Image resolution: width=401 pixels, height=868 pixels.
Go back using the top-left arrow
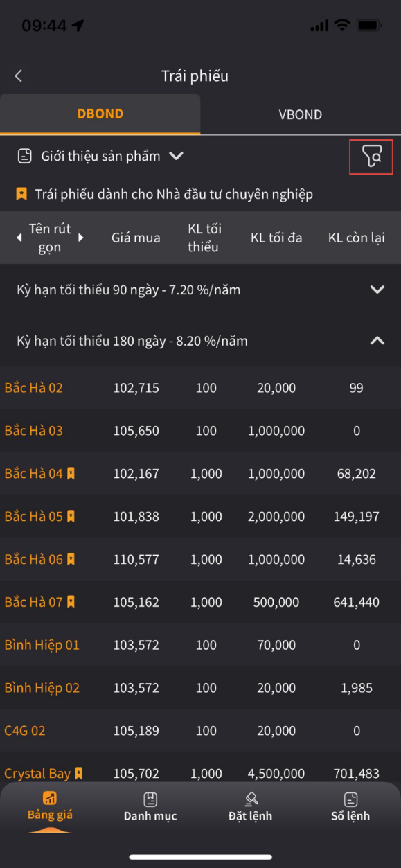(x=19, y=76)
